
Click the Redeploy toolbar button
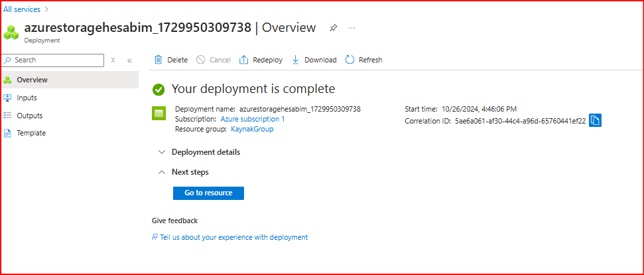tap(261, 60)
